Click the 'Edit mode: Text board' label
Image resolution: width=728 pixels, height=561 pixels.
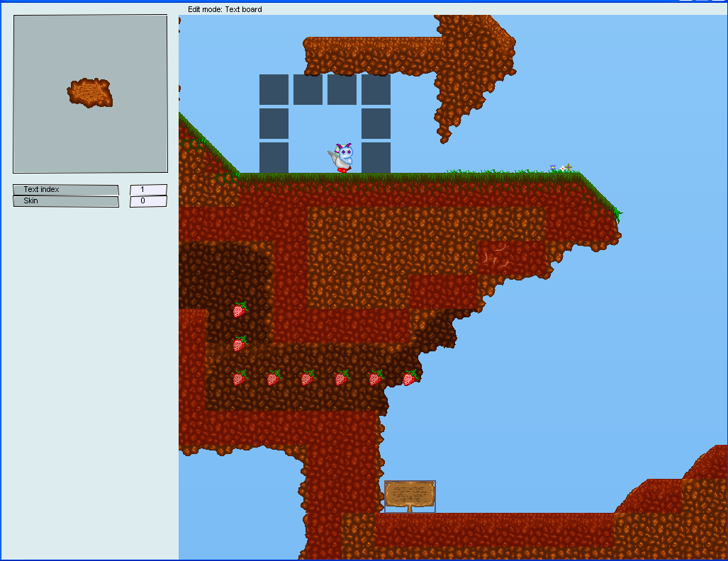pos(225,9)
